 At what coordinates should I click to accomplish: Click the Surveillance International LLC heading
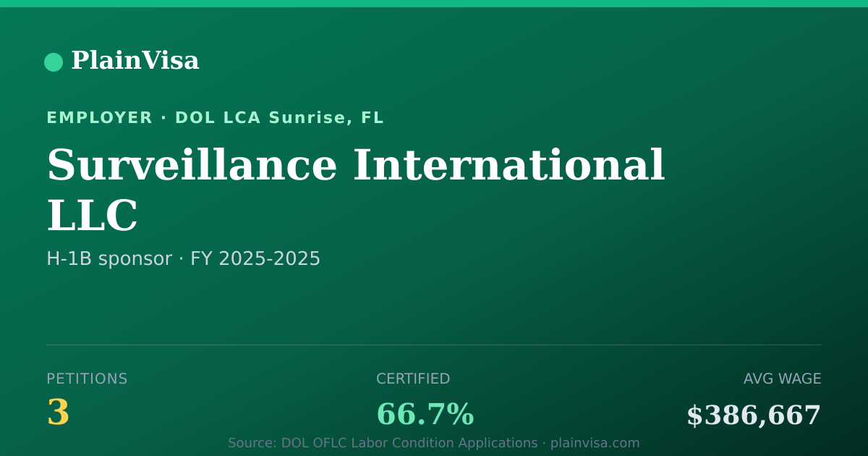point(355,191)
